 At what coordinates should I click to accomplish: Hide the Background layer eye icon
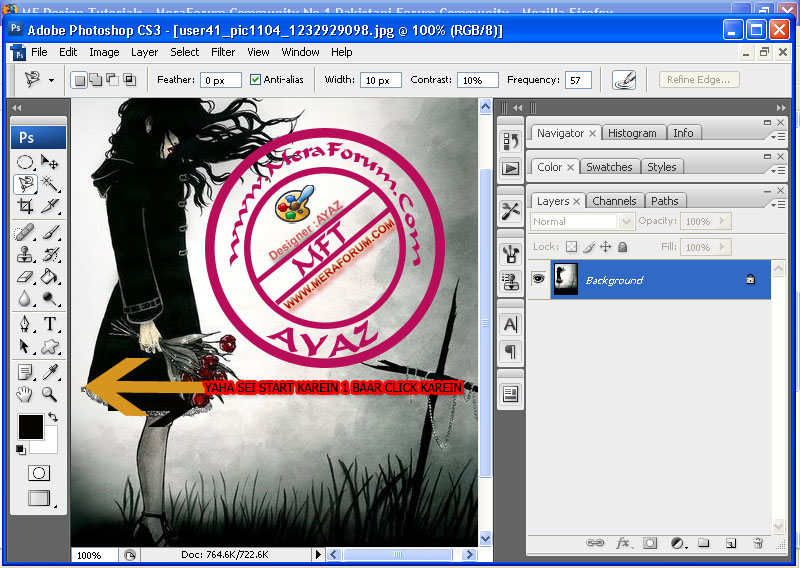coord(539,279)
